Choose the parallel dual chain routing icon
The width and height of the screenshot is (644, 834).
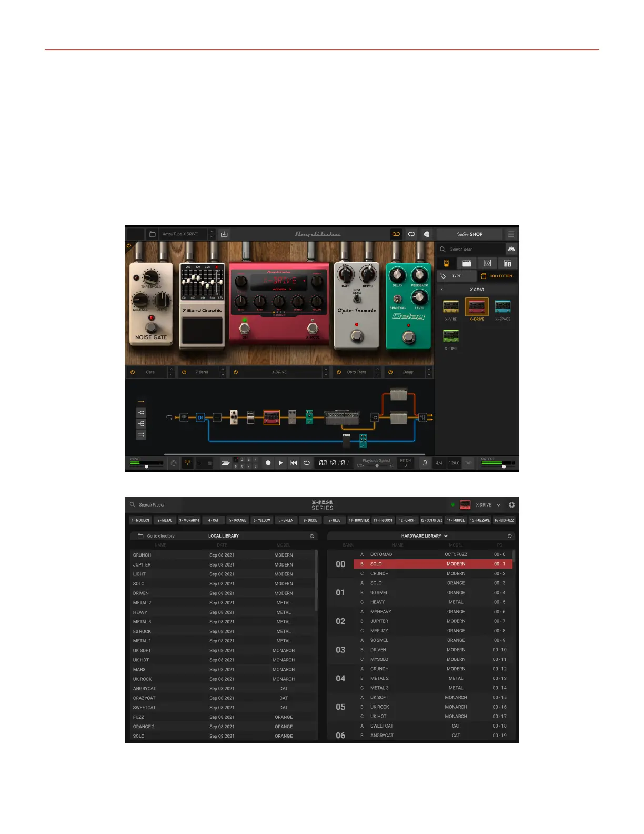click(141, 435)
